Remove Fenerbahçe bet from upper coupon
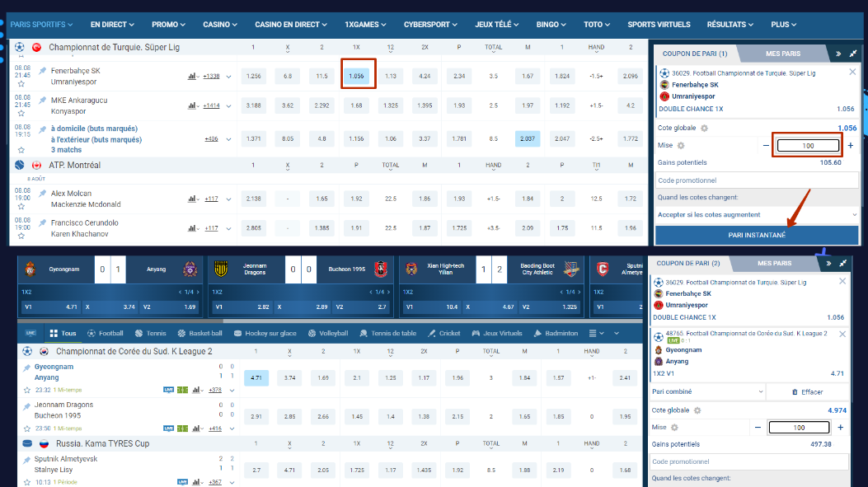This screenshot has height=487, width=868. pyautogui.click(x=852, y=72)
